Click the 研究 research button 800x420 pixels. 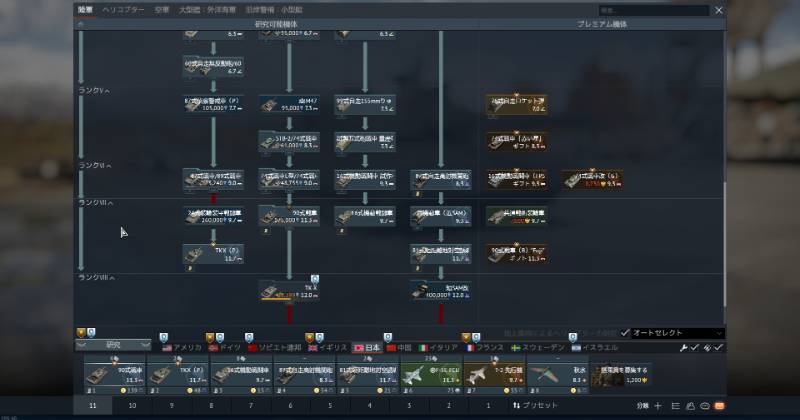[x=113, y=345]
